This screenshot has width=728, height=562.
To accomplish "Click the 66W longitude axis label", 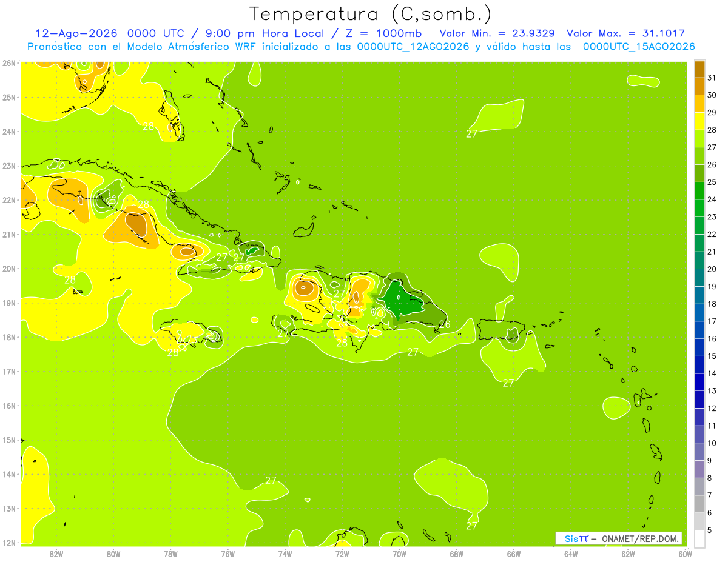I will point(514,554).
